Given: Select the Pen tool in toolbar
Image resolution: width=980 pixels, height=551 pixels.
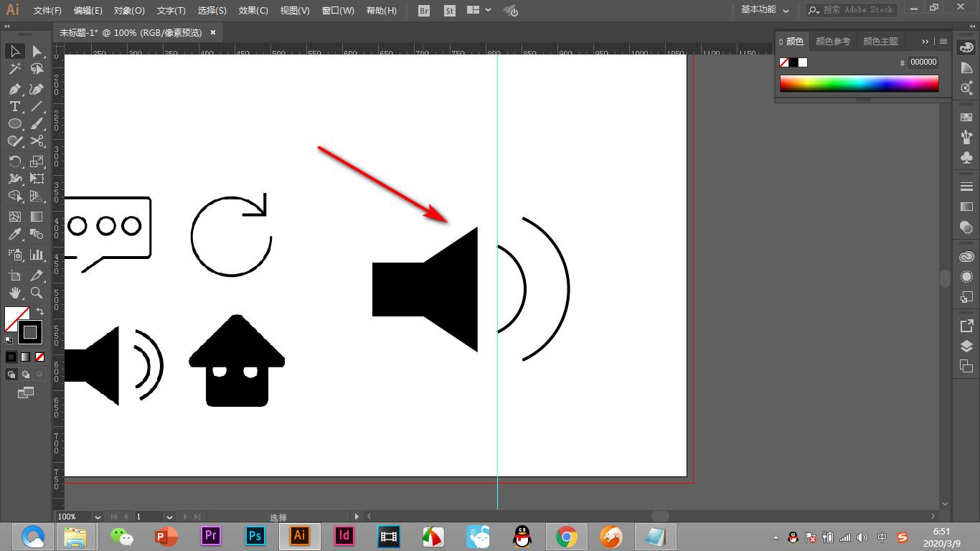Looking at the screenshot, I should [14, 89].
